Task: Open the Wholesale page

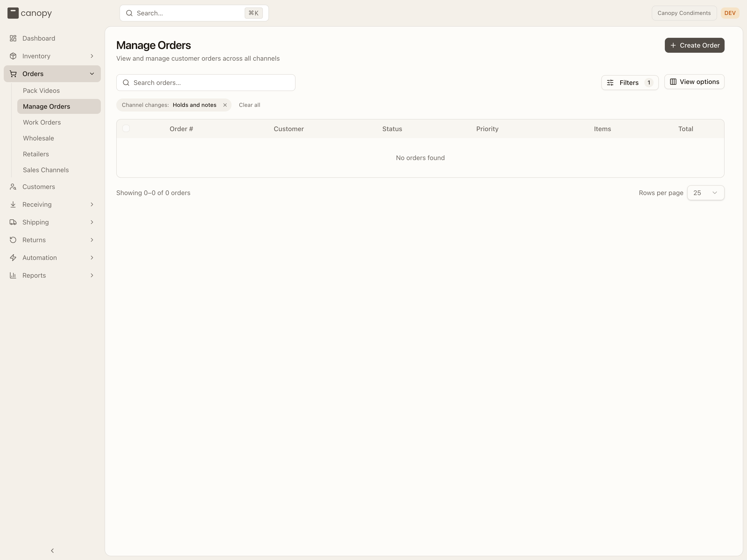Action: (59, 138)
